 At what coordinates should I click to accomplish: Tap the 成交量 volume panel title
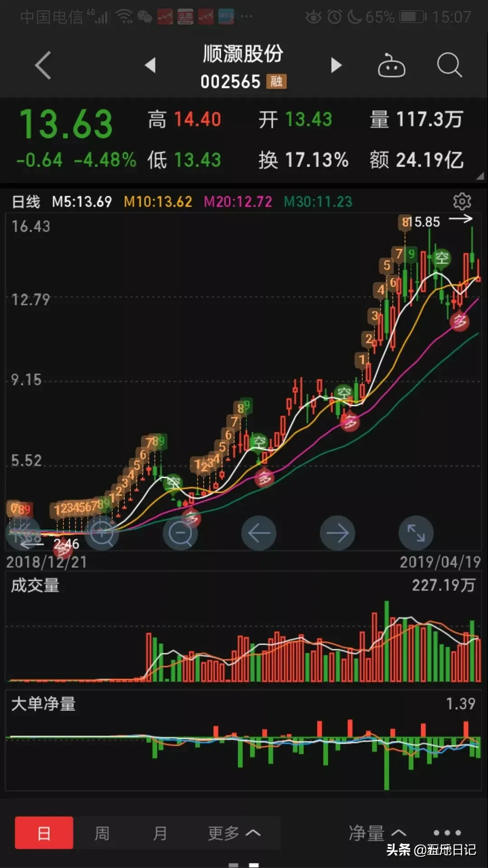(x=35, y=585)
